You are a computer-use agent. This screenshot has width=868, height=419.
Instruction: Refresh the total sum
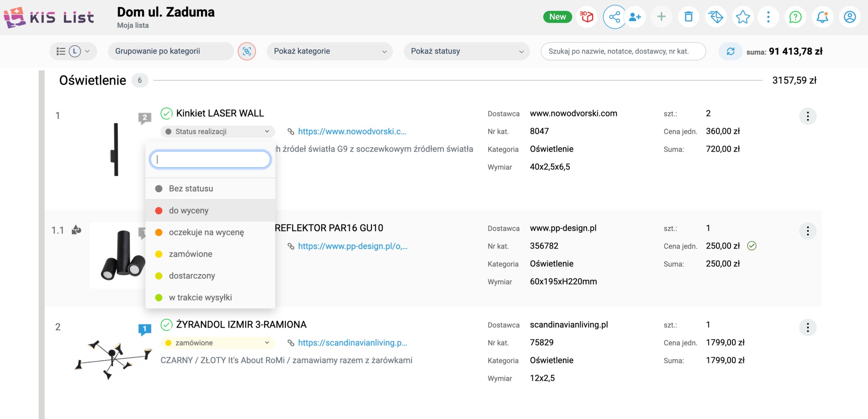730,51
